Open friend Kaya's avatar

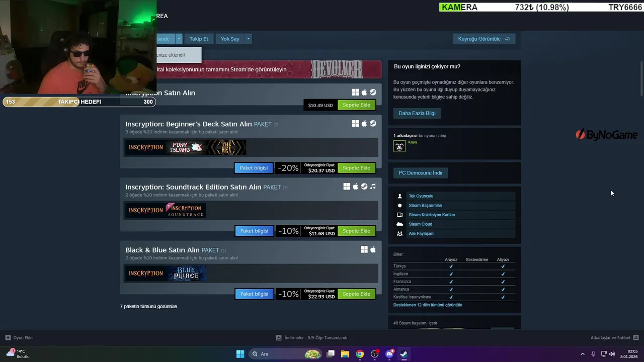point(399,146)
